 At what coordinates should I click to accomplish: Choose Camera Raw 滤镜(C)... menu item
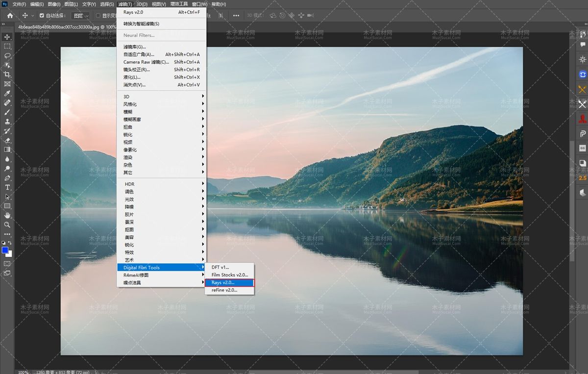coord(161,62)
